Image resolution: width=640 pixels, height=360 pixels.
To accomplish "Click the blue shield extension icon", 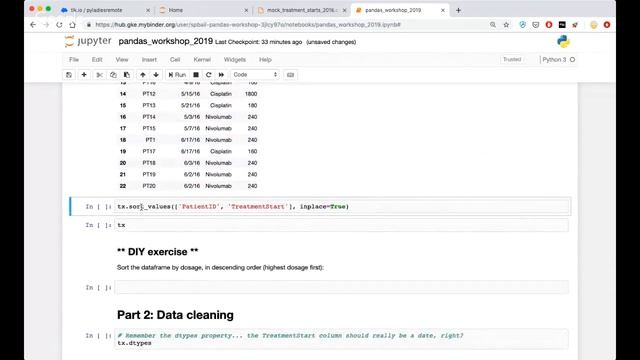I will [x=522, y=25].
